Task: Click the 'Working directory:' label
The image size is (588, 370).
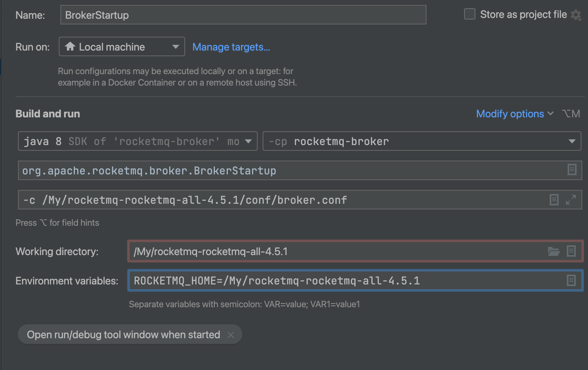Action: [57, 251]
